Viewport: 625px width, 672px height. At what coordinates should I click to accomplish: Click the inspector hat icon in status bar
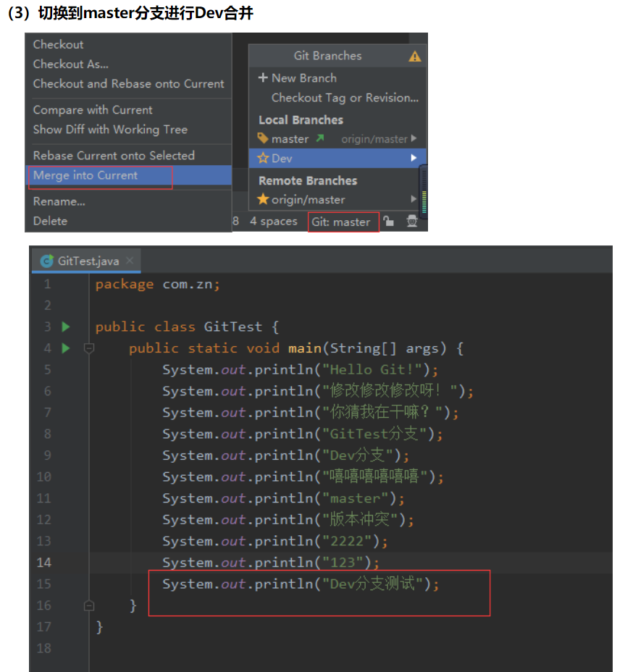(412, 221)
